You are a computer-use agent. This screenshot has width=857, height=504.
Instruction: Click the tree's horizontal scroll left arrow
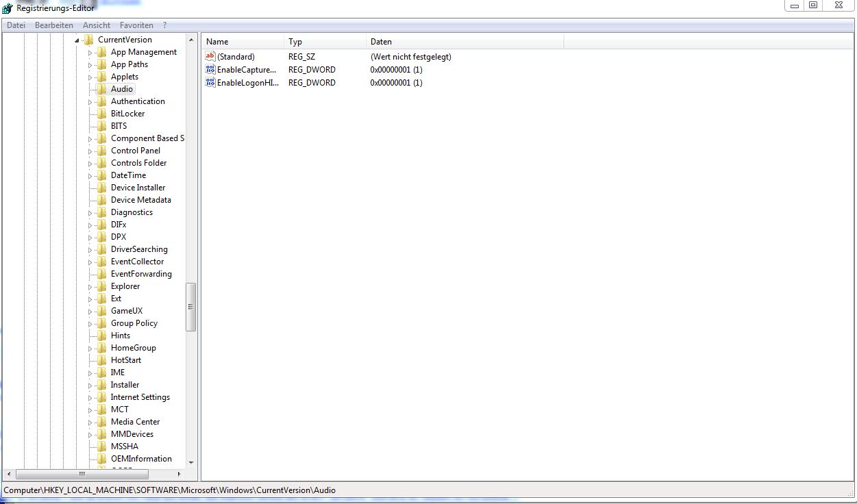(9, 474)
